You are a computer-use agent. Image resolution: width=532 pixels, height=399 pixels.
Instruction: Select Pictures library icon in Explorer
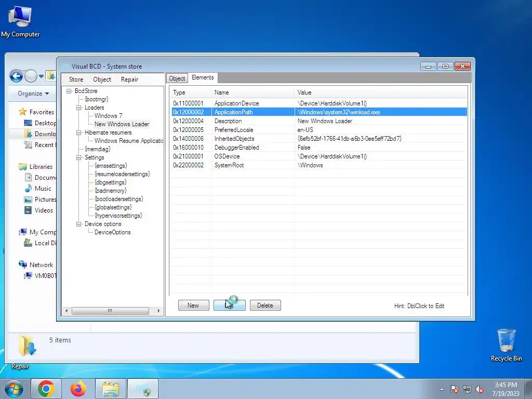(28, 199)
